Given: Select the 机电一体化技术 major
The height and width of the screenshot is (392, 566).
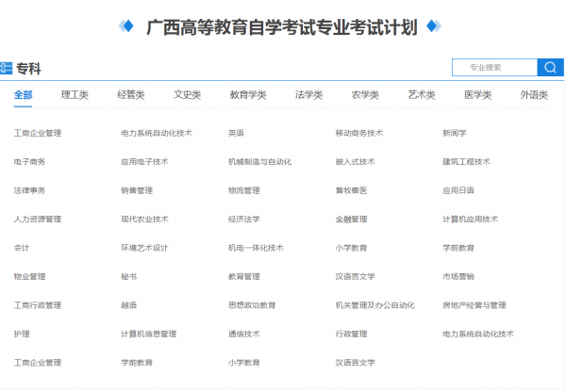Looking at the screenshot, I should click(256, 248).
